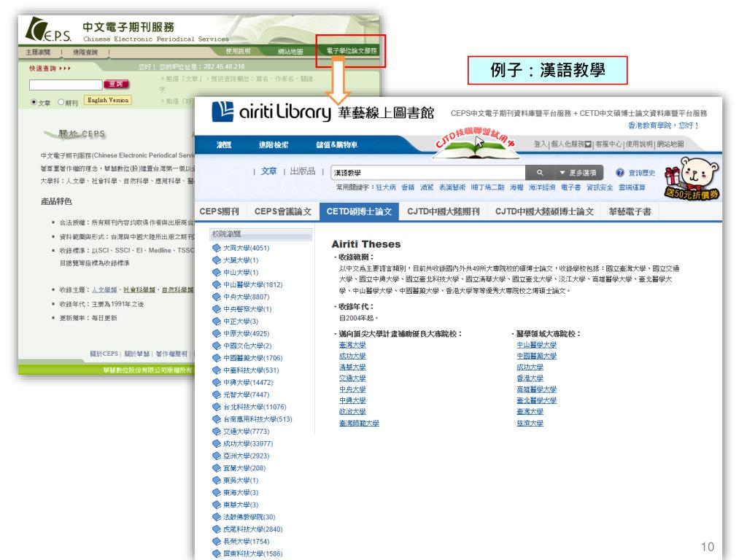Open 亞洲大學(2923) in the school list
The width and height of the screenshot is (747, 560).
pos(247,456)
